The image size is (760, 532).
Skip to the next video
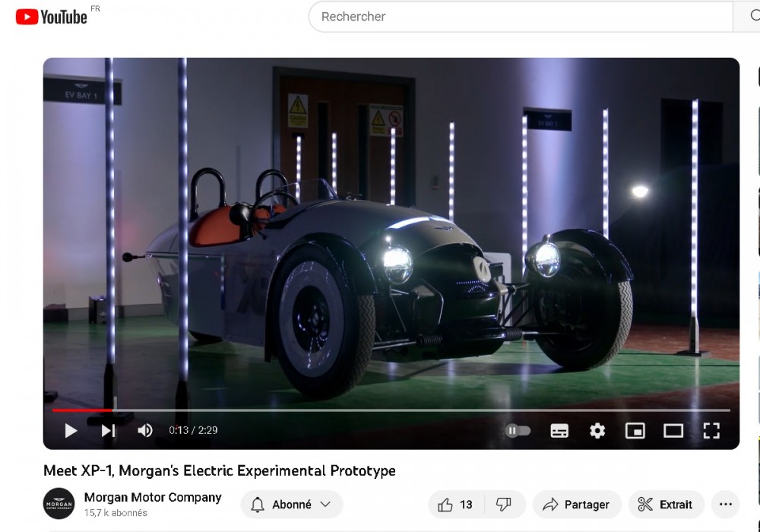coord(108,431)
